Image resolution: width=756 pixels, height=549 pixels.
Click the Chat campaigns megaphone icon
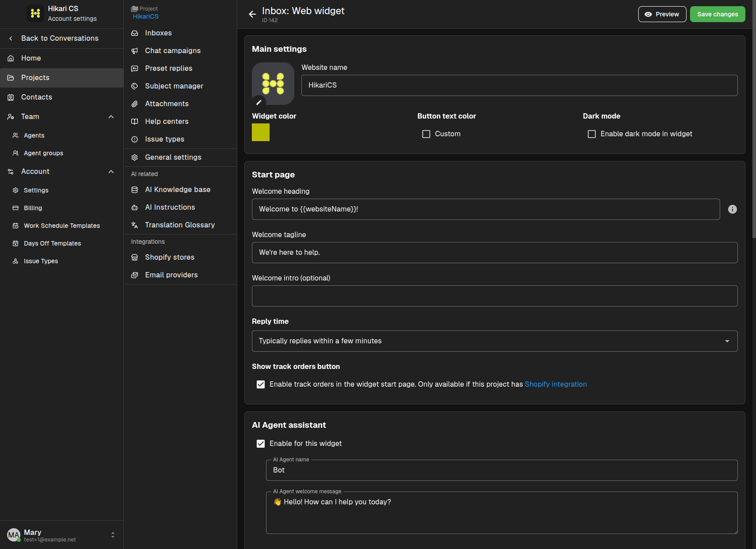pyautogui.click(x=135, y=51)
